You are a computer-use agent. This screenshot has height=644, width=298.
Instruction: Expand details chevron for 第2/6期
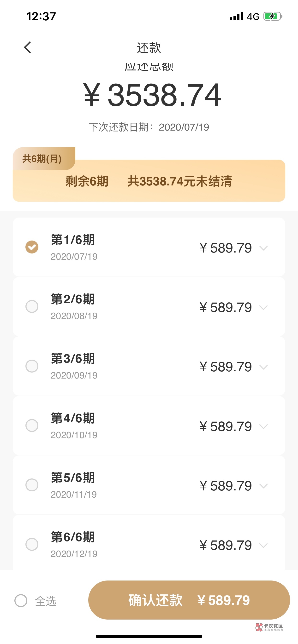(x=263, y=307)
